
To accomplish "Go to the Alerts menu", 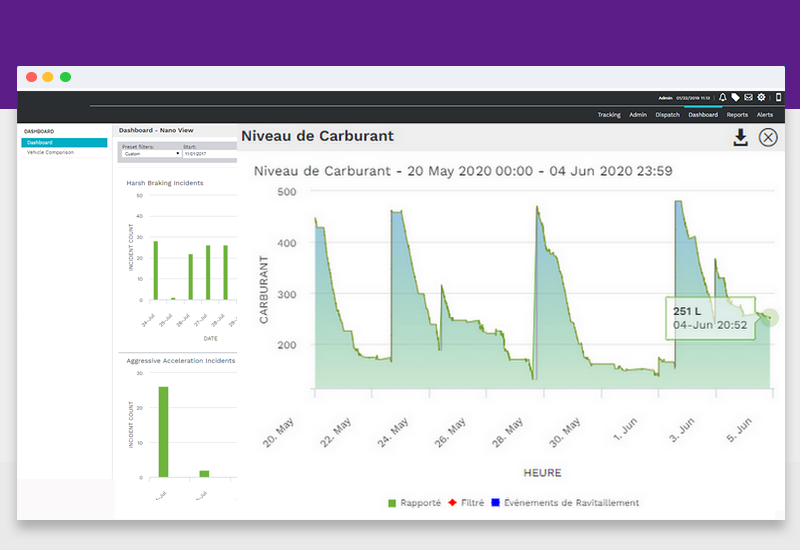I will [764, 115].
